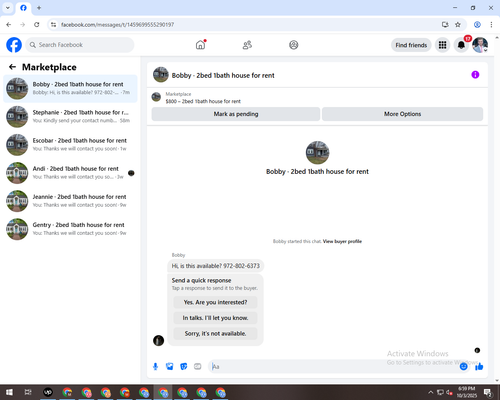This screenshot has width=500, height=400.
Task: Open Task View on the taskbar
Action: [x=28, y=392]
